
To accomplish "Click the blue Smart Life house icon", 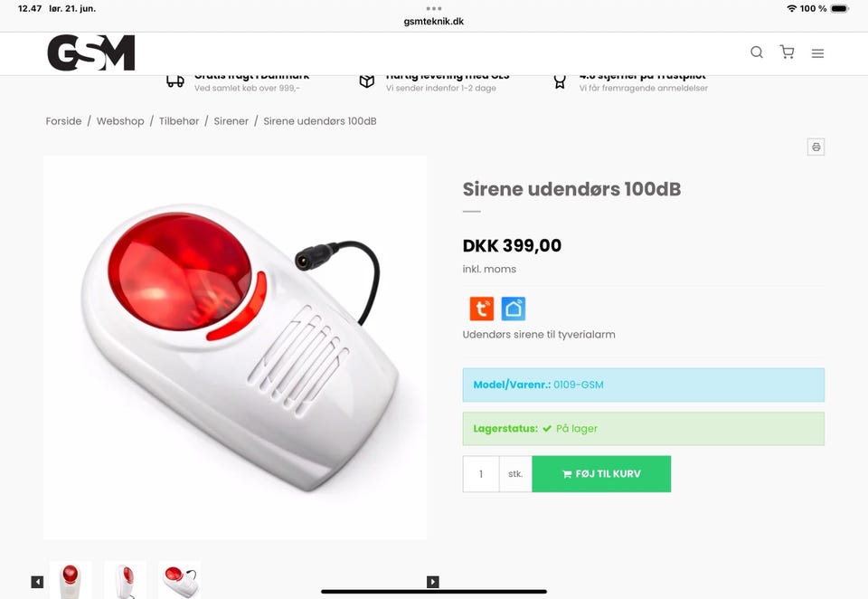I will 514,309.
